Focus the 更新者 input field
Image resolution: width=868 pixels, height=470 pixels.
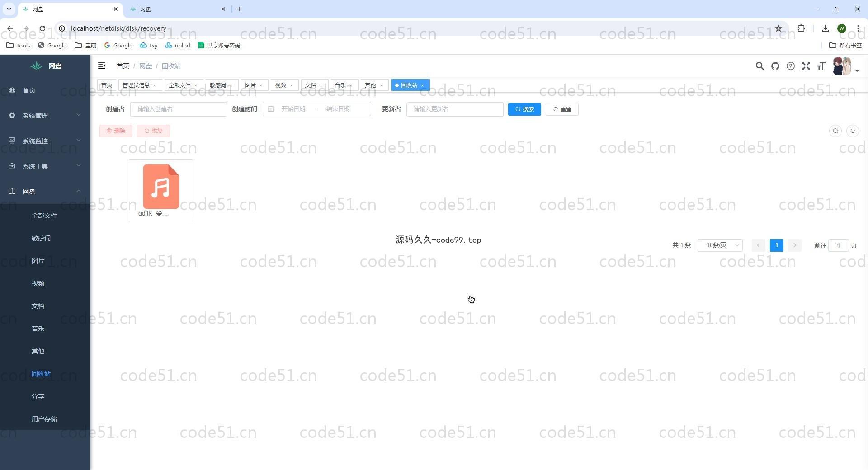[x=455, y=109]
